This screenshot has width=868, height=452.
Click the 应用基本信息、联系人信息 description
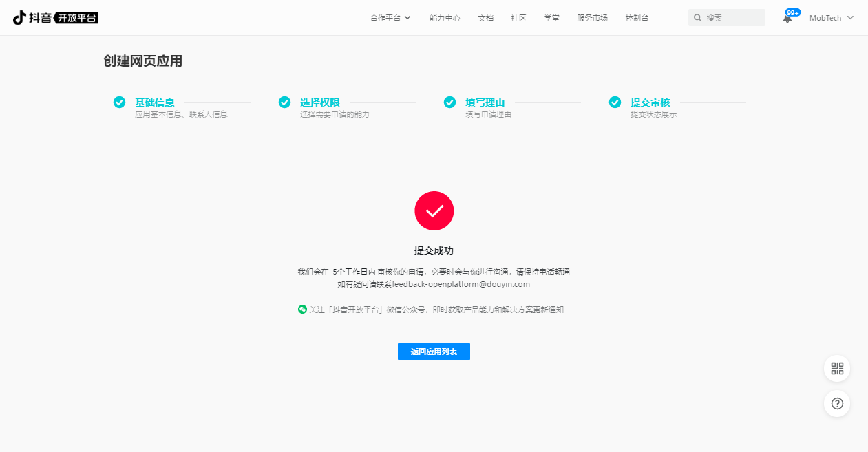[181, 114]
